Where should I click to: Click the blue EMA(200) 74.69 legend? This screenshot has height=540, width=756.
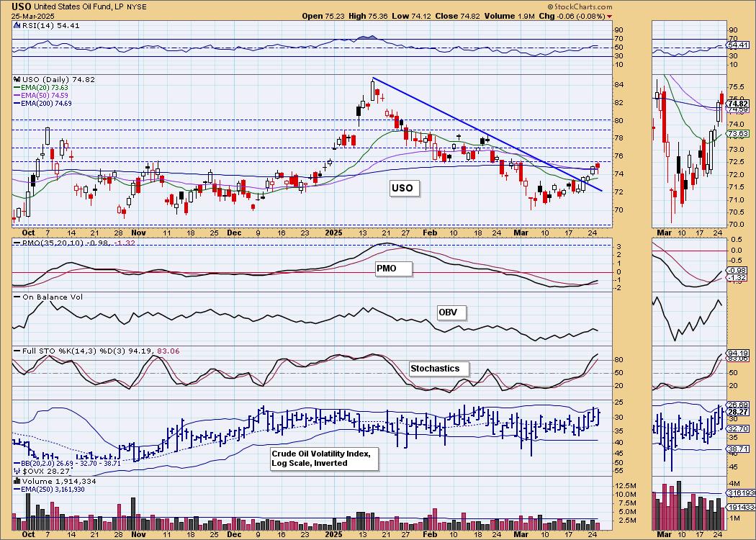[x=43, y=103]
